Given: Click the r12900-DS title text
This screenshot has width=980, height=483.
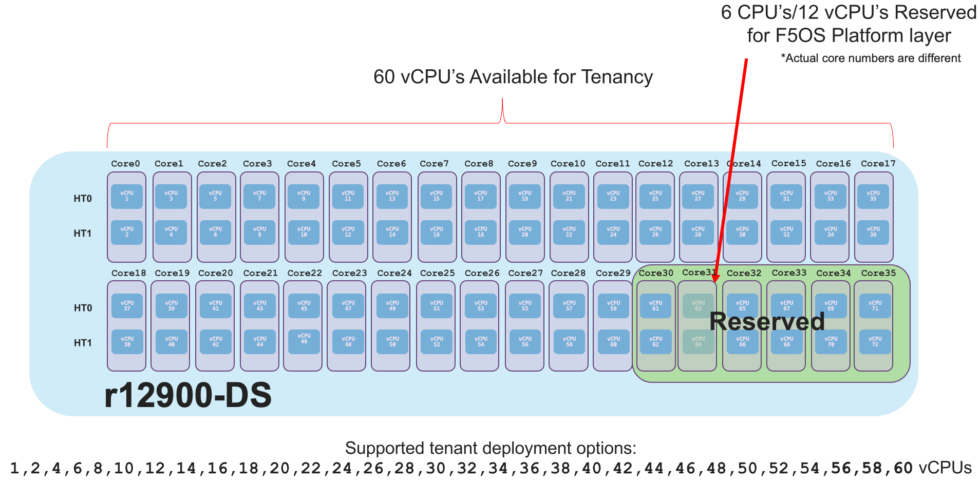Looking at the screenshot, I should [188, 395].
